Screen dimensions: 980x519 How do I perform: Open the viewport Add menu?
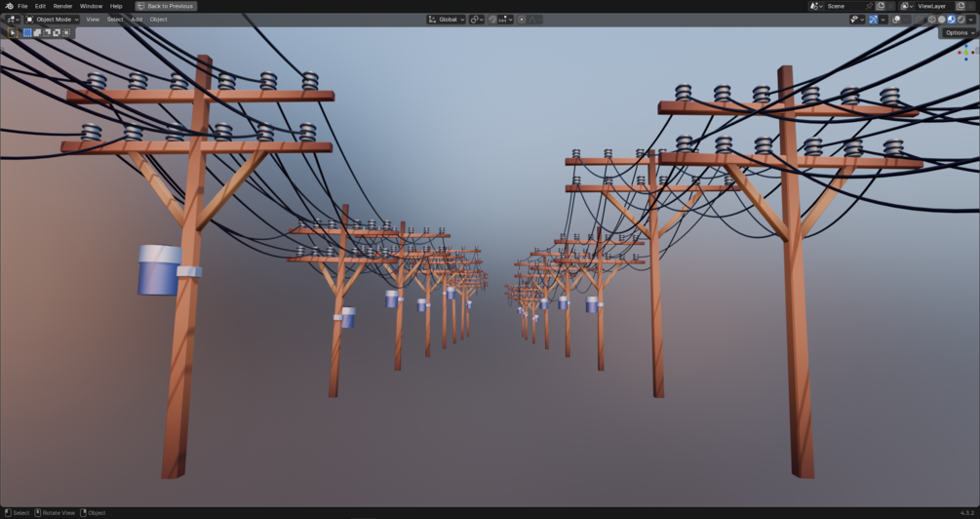pyautogui.click(x=137, y=20)
